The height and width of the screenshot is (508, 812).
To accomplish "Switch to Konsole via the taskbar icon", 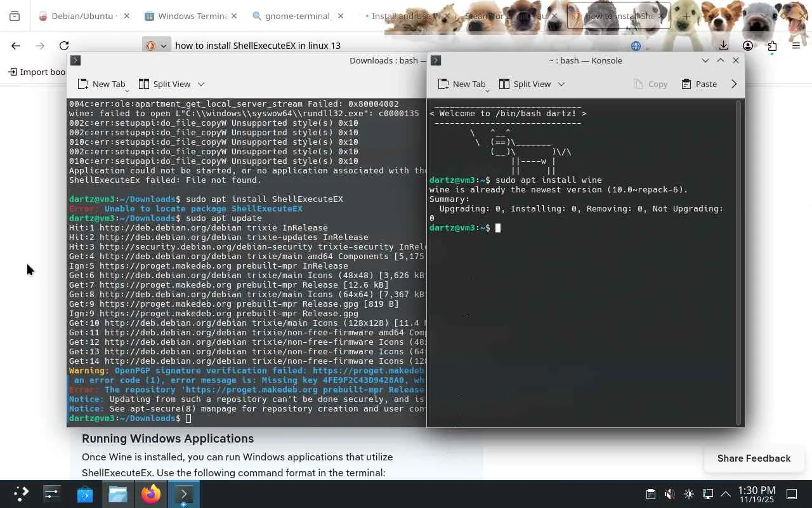I will tap(184, 493).
